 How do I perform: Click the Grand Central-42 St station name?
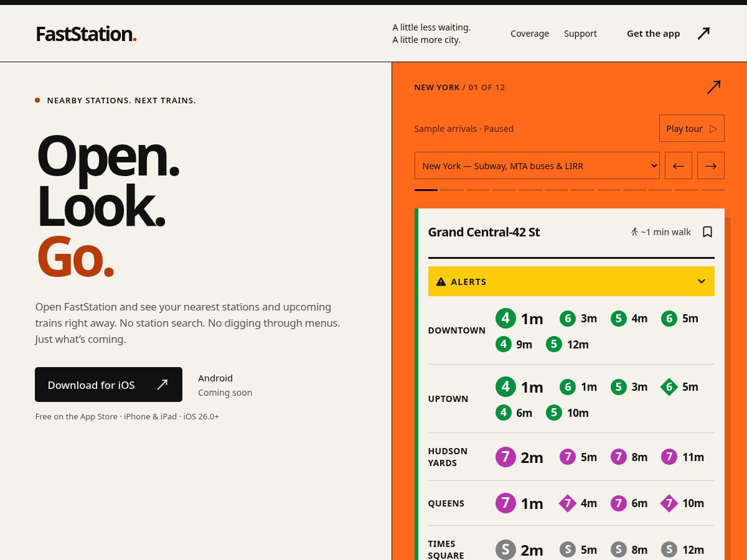click(484, 232)
